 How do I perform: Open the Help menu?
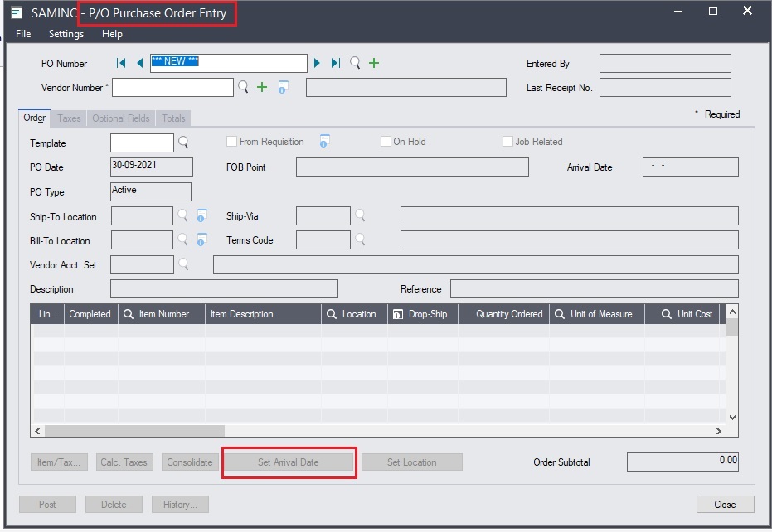point(112,34)
